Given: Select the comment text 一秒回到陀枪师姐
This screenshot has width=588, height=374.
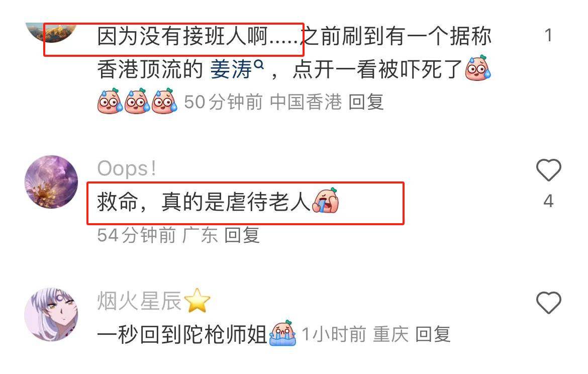Looking at the screenshot, I should 182,334.
